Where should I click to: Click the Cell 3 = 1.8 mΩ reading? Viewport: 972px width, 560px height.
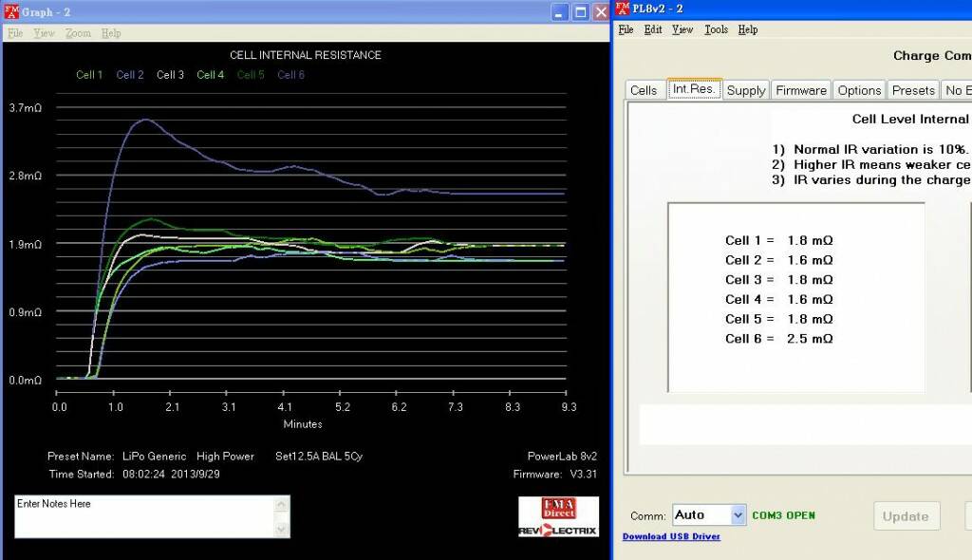779,280
